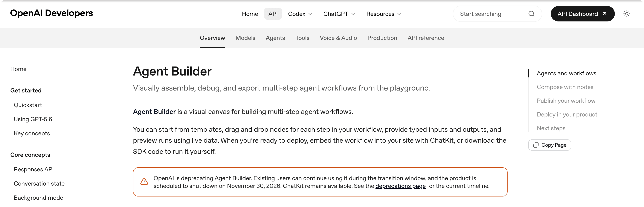Click the Core concepts sidebar heading

(30, 155)
